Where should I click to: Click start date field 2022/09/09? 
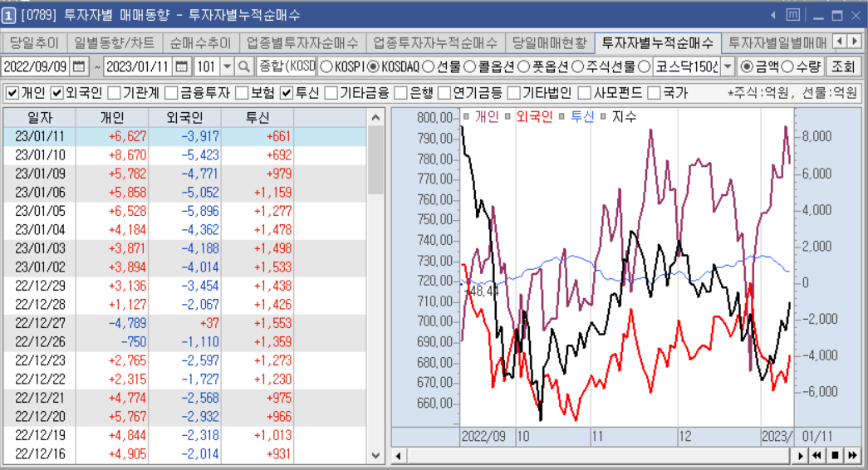36,67
